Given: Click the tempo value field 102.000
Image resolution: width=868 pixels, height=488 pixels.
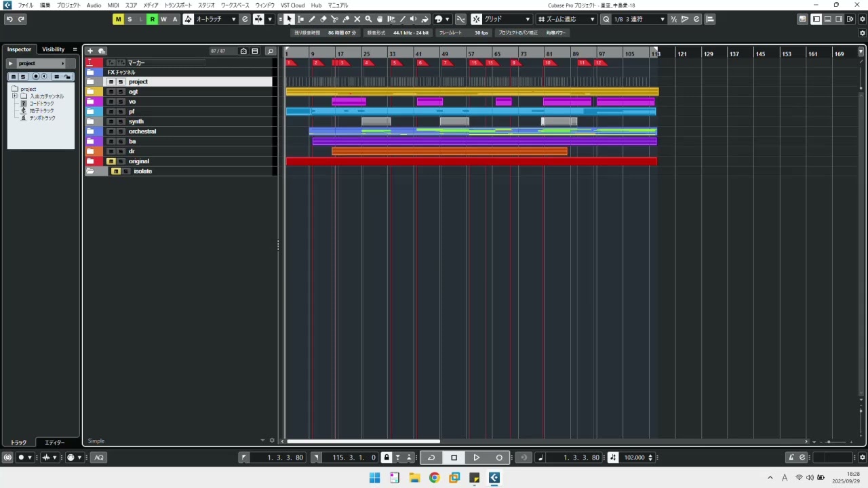Looking at the screenshot, I should point(634,457).
